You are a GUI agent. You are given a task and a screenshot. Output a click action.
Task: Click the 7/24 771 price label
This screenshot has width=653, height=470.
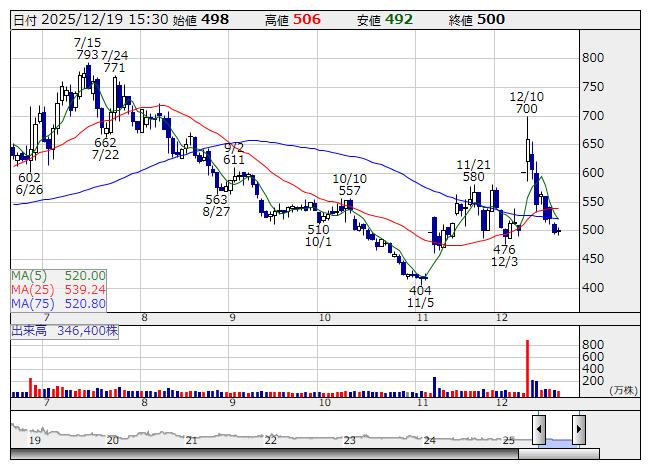click(x=115, y=61)
